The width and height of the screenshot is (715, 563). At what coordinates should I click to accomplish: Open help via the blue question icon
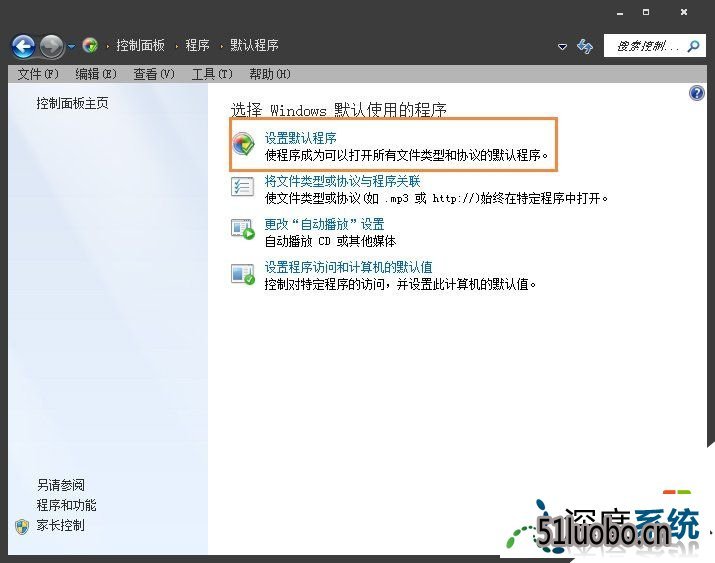pyautogui.click(x=697, y=93)
